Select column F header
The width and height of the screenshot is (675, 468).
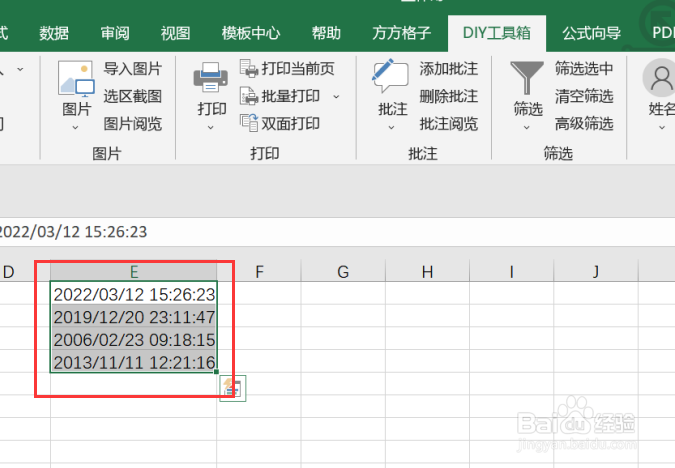(x=259, y=272)
